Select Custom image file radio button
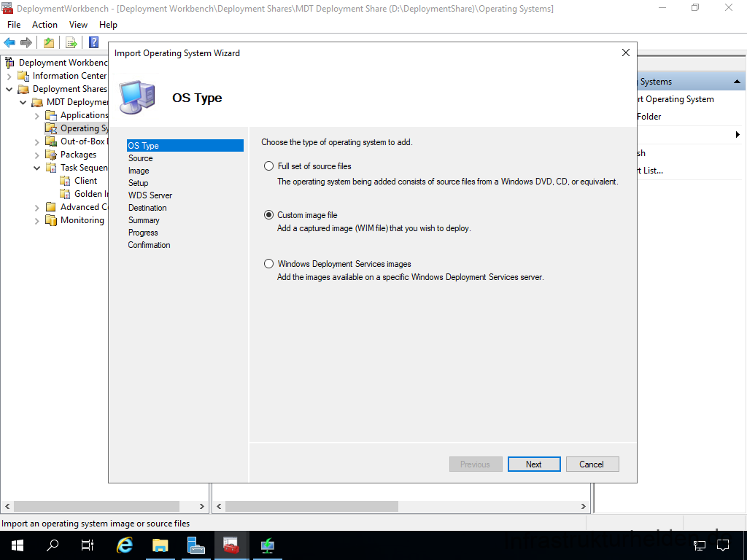The width and height of the screenshot is (747, 560). [268, 215]
